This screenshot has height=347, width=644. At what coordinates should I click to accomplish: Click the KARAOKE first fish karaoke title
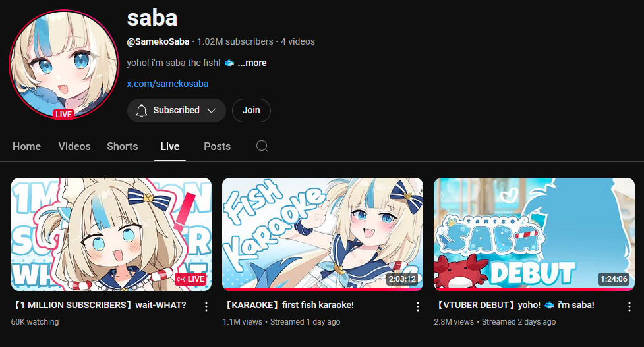[289, 305]
